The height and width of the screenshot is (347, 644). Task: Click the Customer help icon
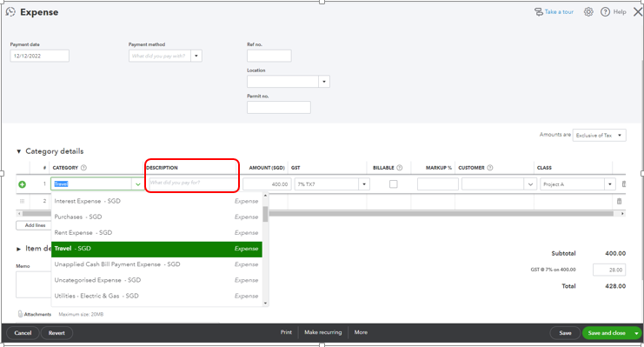click(490, 168)
